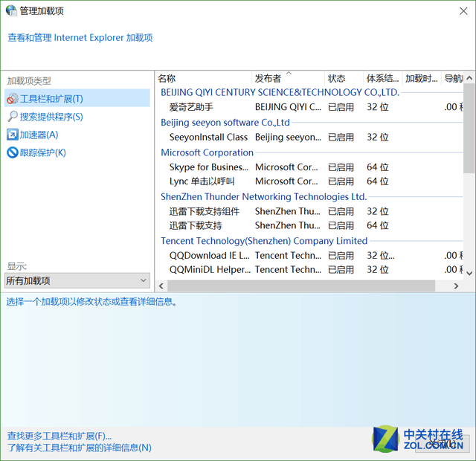Collapse the BEIJING QIYI CENTURY group header
This screenshot has height=461, width=476.
coord(280,92)
